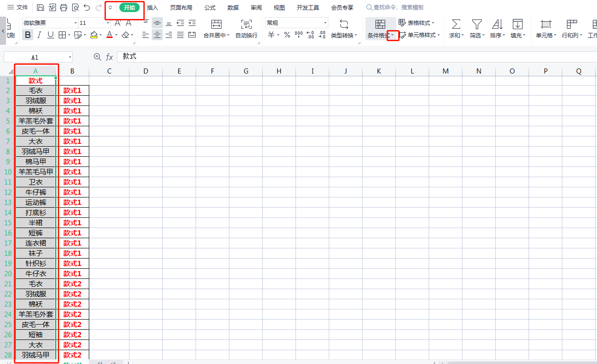
Task: Click the Sort (排序) icon
Action: [497, 24]
